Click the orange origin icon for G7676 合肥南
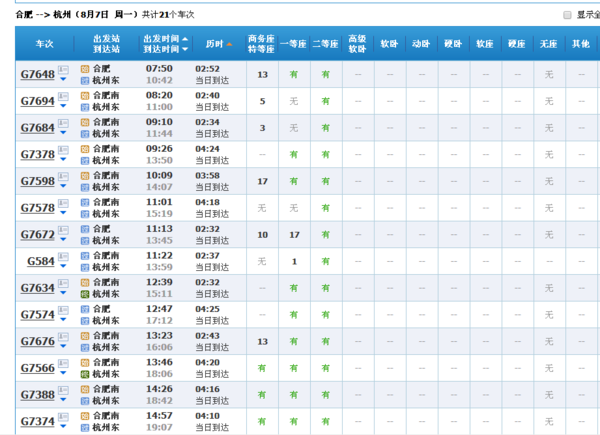This screenshot has width=600, height=435. [x=85, y=336]
